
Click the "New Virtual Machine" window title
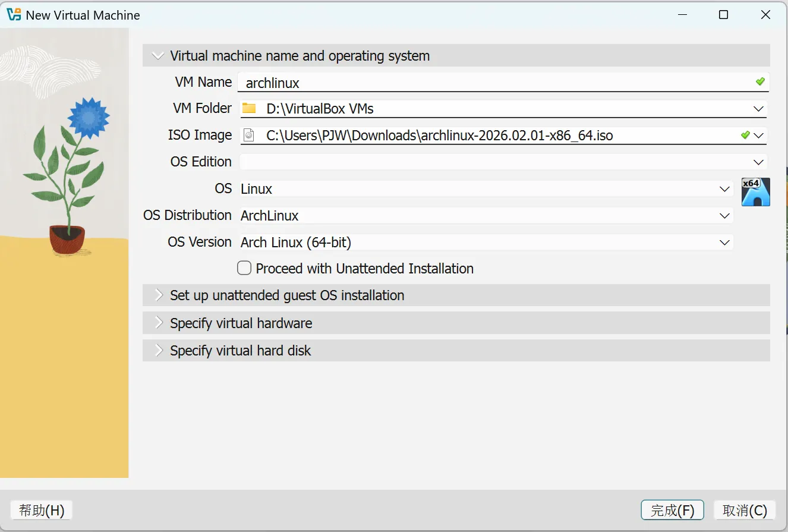click(x=83, y=15)
